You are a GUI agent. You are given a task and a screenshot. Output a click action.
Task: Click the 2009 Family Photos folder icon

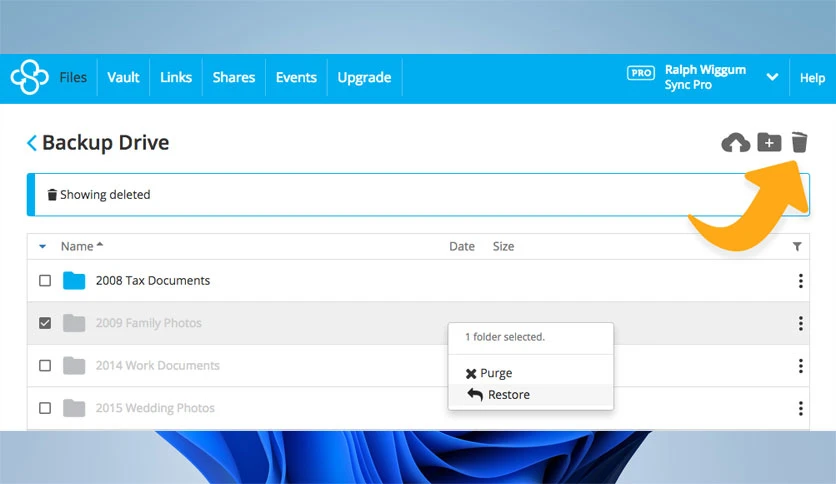[74, 323]
